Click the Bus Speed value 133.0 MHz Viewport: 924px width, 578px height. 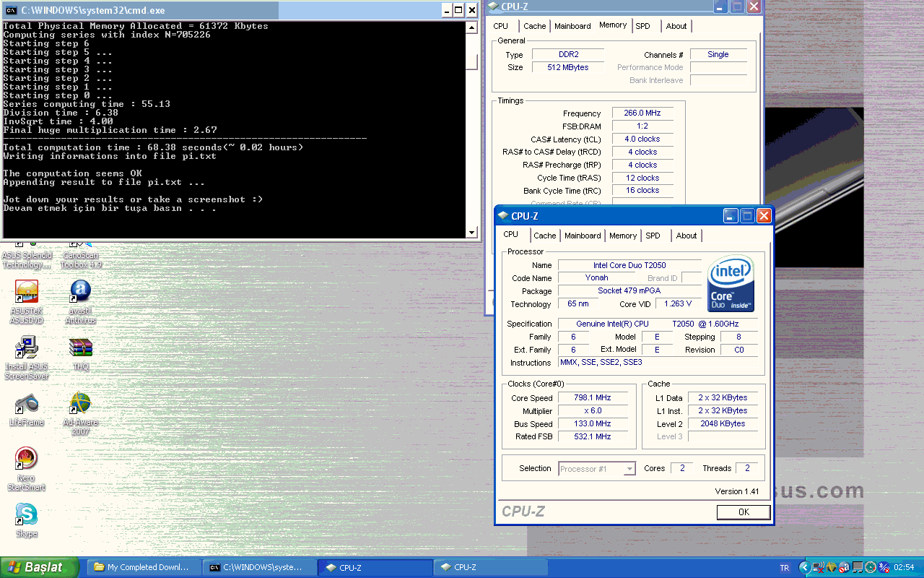pyautogui.click(x=593, y=424)
